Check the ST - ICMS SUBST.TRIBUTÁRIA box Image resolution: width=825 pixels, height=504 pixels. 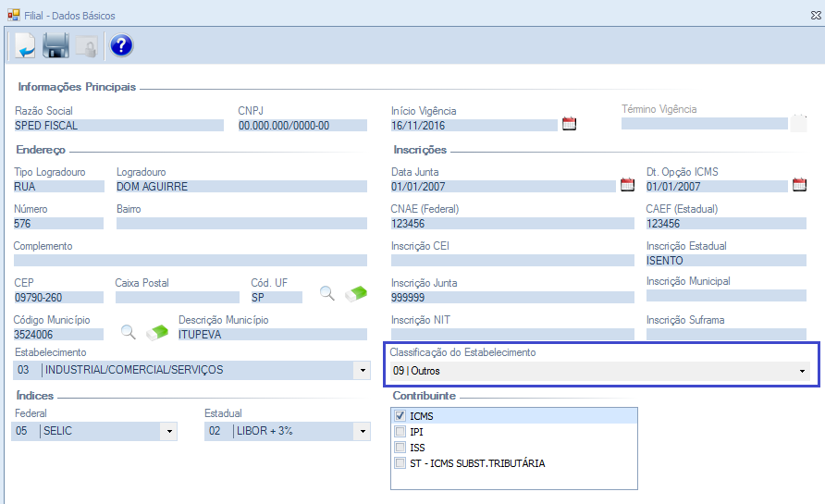400,463
